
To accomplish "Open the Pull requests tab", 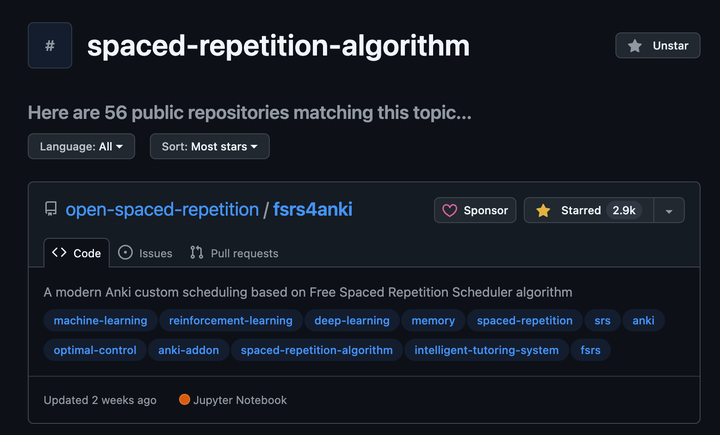I will (x=234, y=253).
